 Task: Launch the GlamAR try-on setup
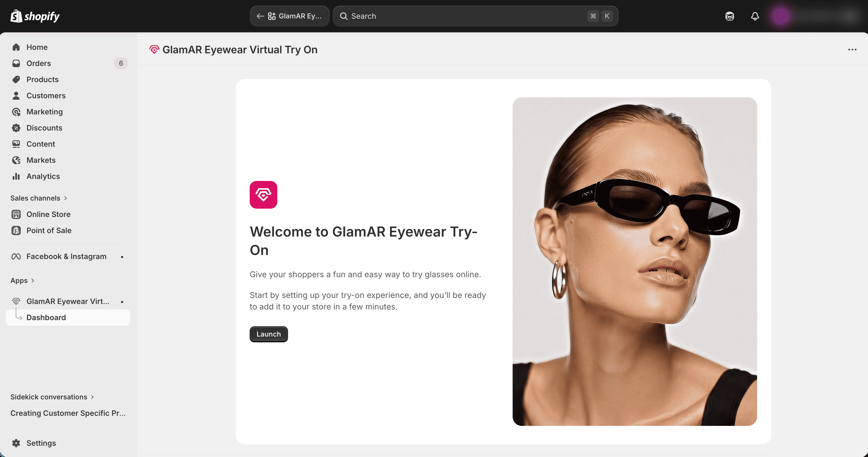[269, 334]
